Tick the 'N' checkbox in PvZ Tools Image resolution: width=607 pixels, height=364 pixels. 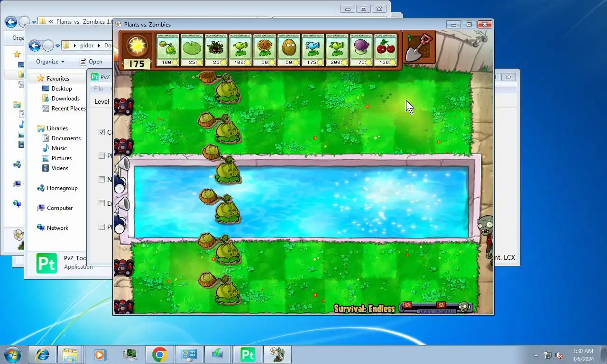pos(101,179)
